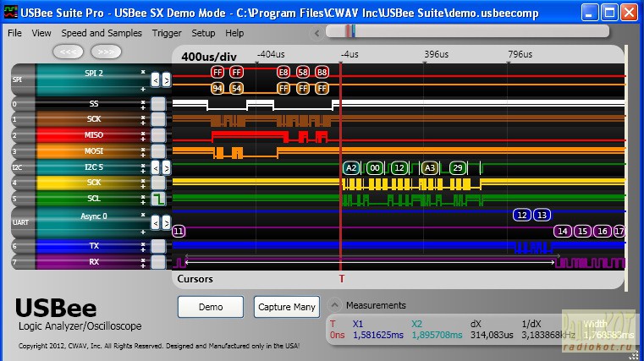The width and height of the screenshot is (644, 361).
Task: Go to the previous Async 0 decoded byte
Action: pos(155,222)
